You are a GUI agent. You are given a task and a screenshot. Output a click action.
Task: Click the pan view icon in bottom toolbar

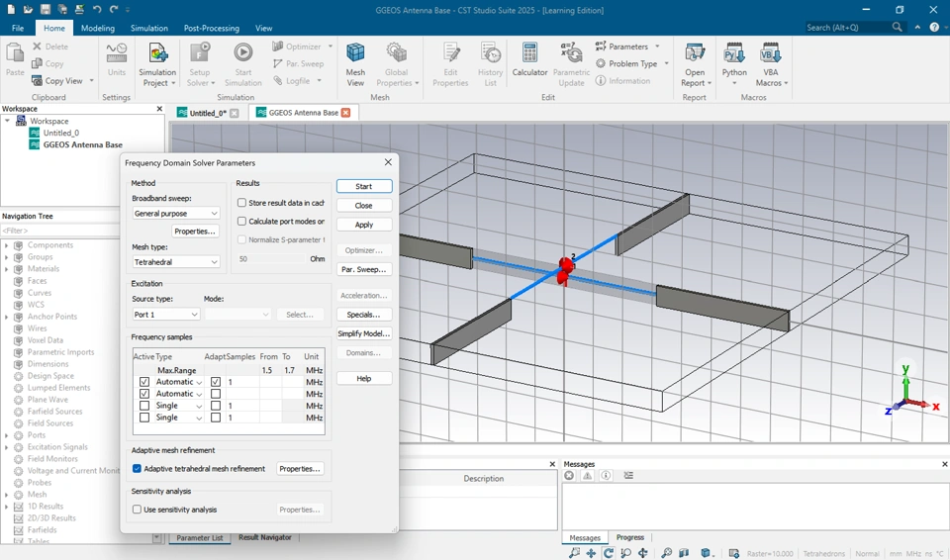coord(591,553)
